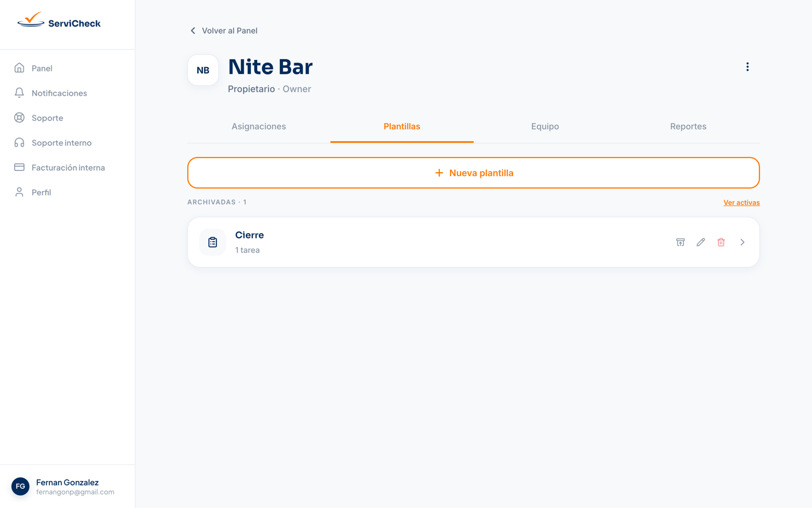The height and width of the screenshot is (508, 812).
Task: Click the back arrow beside Volver al Panel
Action: [x=193, y=30]
